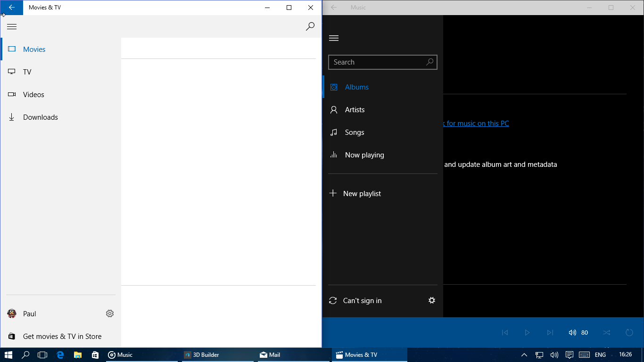Image resolution: width=644 pixels, height=362 pixels.
Task: Open Action Center notifications icon
Action: click(x=570, y=355)
